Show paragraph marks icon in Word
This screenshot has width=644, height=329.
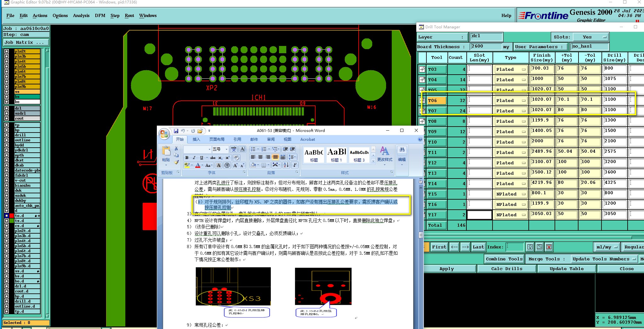295,165
